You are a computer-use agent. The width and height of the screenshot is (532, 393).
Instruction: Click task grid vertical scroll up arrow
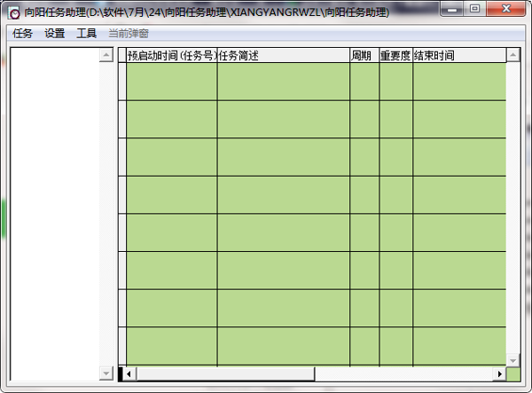pyautogui.click(x=512, y=55)
